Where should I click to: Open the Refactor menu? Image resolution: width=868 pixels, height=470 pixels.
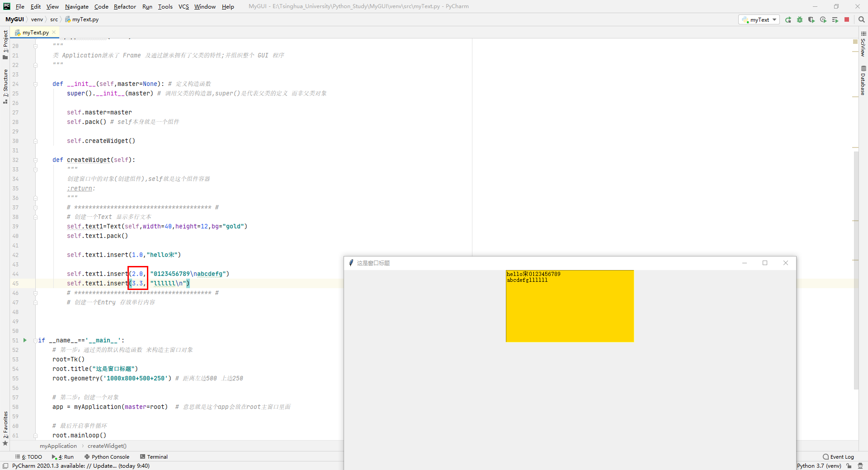124,6
